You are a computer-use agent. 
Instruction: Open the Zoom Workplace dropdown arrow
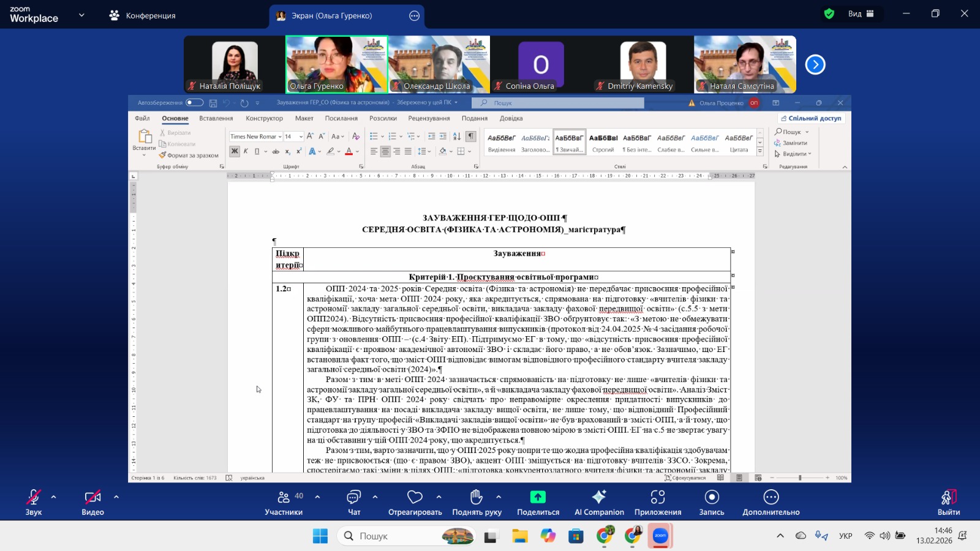coord(81,15)
